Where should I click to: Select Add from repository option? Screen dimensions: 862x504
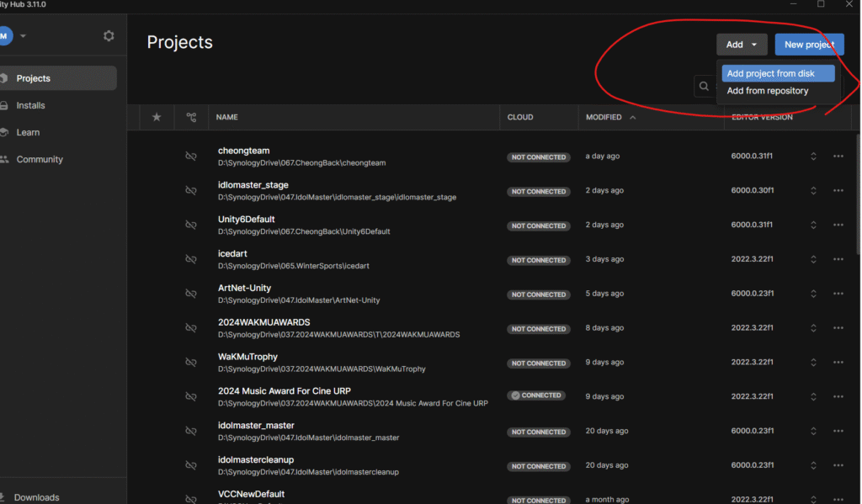[x=767, y=91]
